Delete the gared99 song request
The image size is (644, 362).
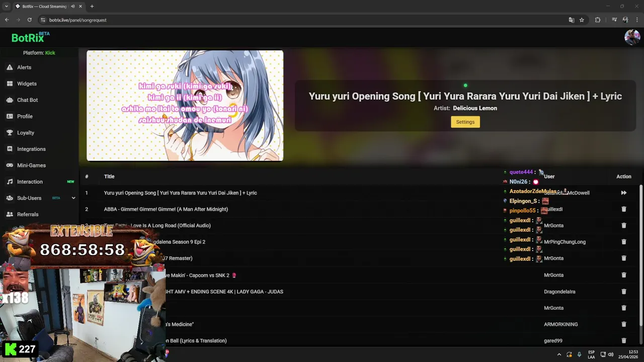tap(623, 341)
